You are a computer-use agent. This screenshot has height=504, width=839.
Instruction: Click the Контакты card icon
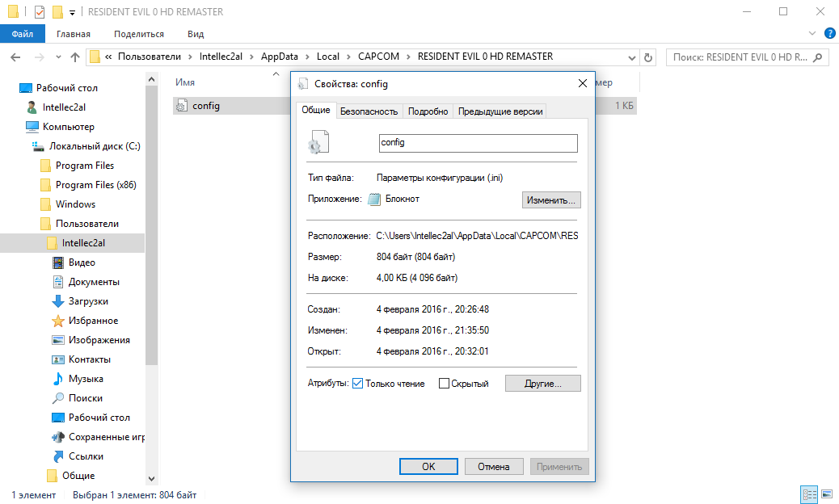pyautogui.click(x=57, y=359)
